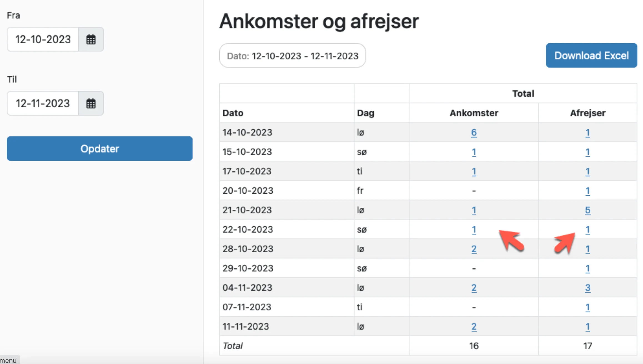The image size is (643, 364).
Task: Open the calendar picker for Fra date
Action: click(91, 39)
